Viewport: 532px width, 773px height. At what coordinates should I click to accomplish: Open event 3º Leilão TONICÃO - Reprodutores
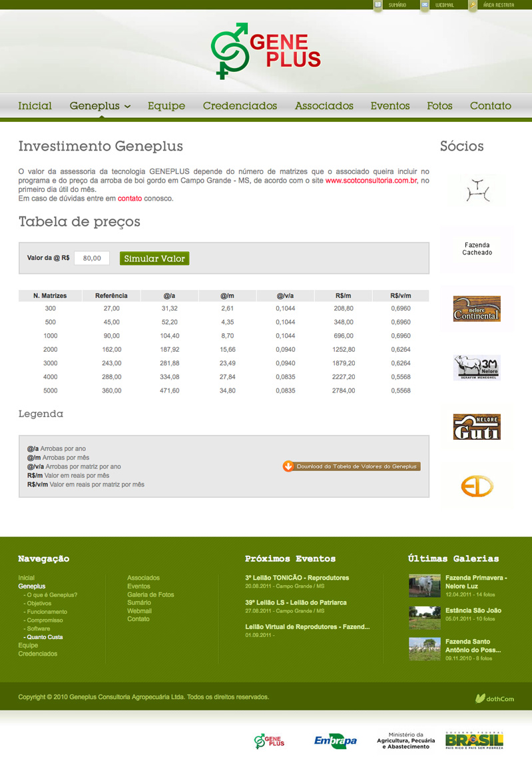tap(297, 578)
